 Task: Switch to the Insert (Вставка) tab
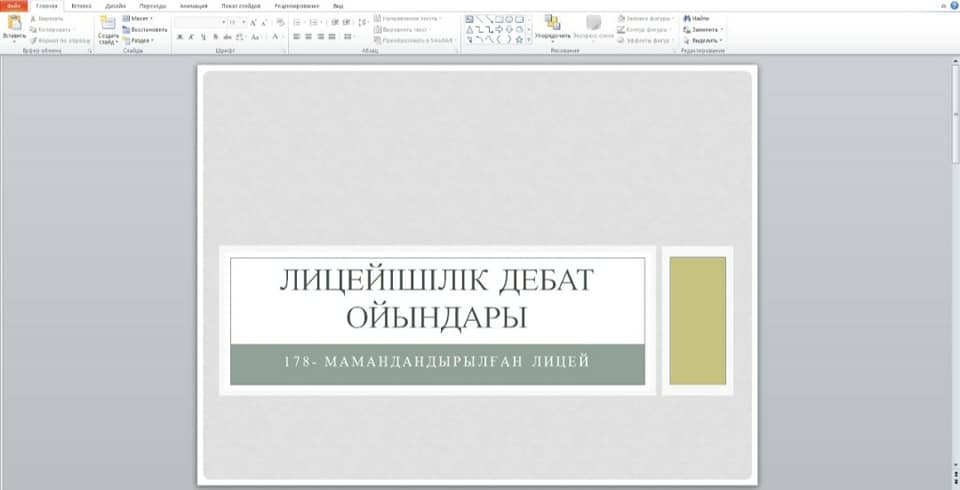point(81,6)
